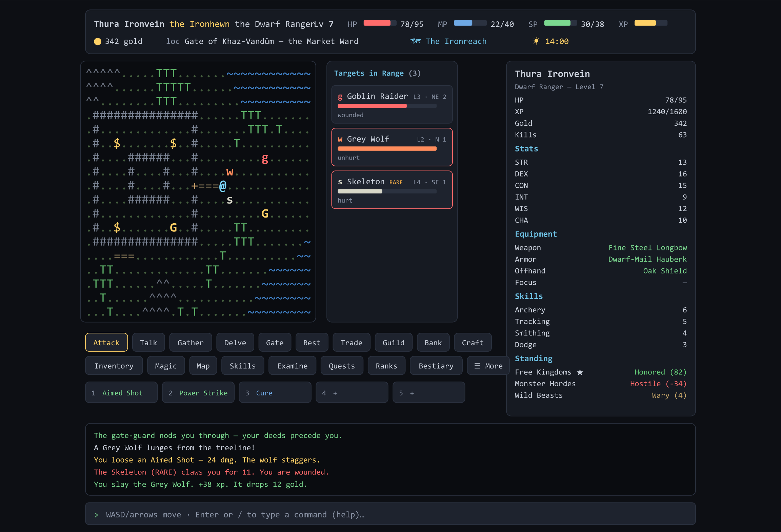Use hotbar slot 1 Aimed Shot
Viewport: 781px width, 532px height.
coord(121,392)
